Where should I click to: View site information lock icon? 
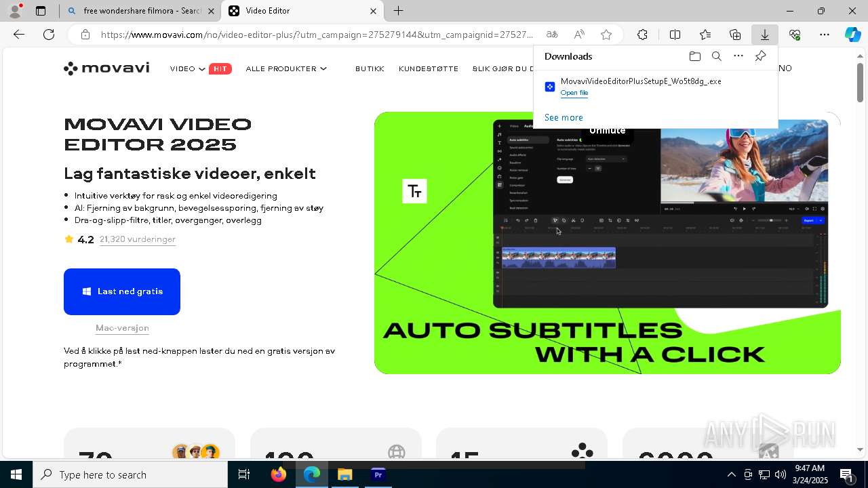(85, 35)
